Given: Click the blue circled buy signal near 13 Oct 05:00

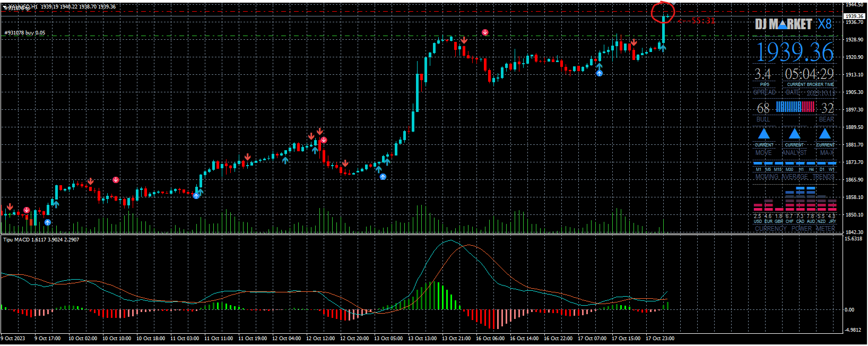Looking at the screenshot, I should [x=383, y=177].
